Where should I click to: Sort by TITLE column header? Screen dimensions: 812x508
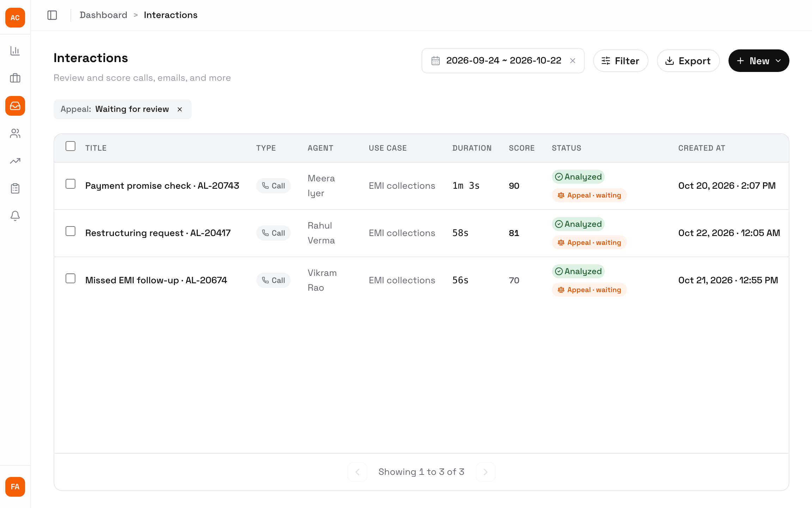coord(96,148)
